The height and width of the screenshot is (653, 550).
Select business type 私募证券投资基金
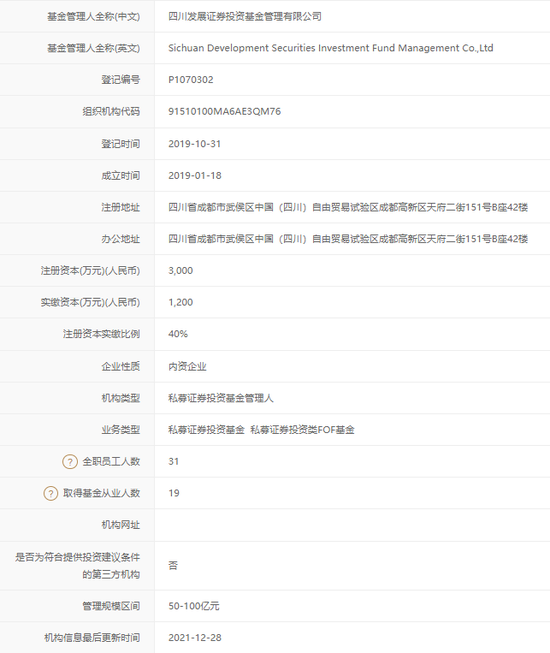point(207,430)
